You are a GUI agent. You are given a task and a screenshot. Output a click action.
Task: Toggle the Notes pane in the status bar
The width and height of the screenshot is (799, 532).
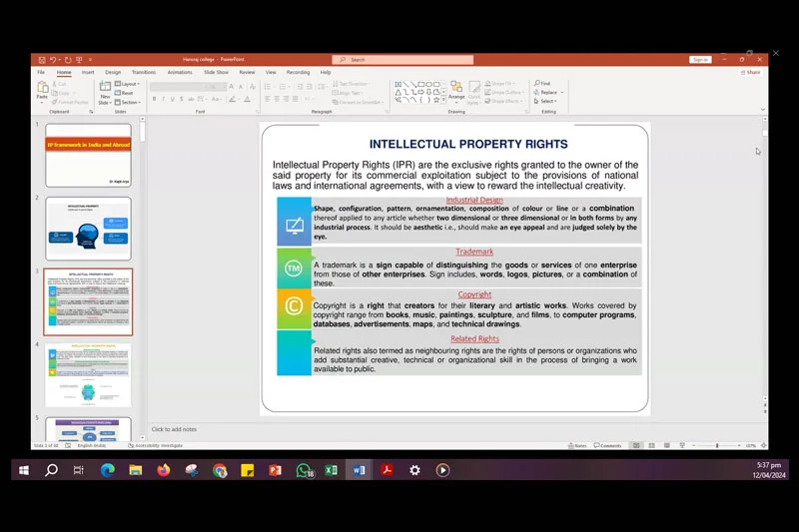click(577, 445)
